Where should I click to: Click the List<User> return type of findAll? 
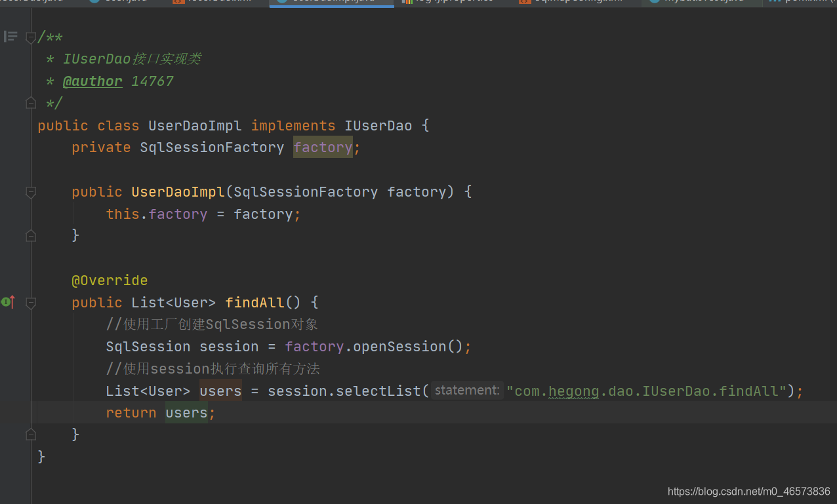pos(174,303)
